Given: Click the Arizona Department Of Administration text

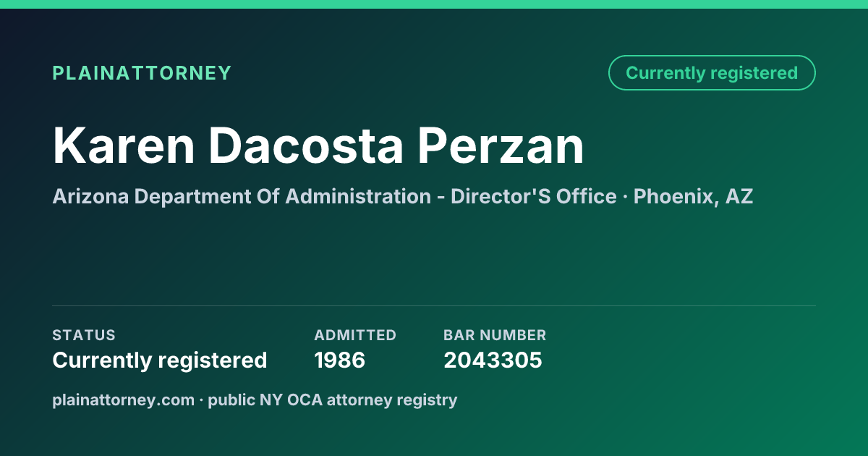Looking at the screenshot, I should point(242,196).
